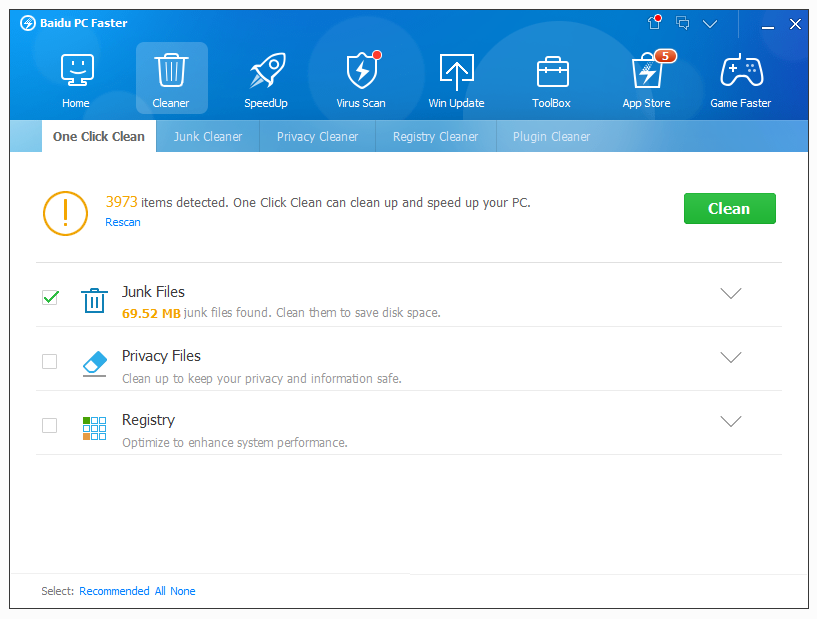
Task: Click the Privacy Files title
Action: 161,356
